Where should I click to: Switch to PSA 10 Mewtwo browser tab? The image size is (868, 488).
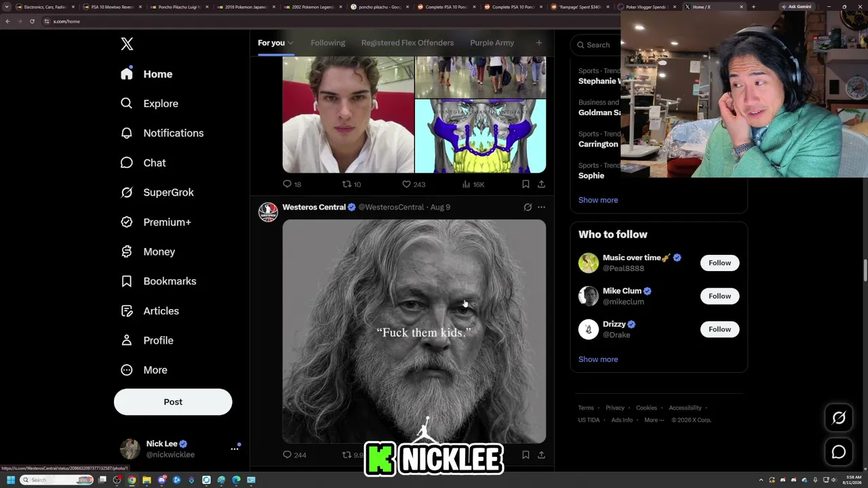[x=113, y=7]
